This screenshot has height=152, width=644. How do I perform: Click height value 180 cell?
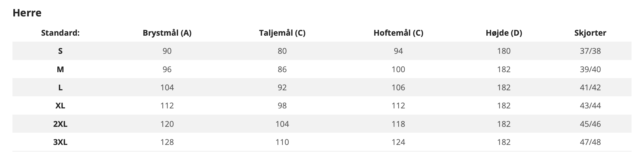point(504,51)
